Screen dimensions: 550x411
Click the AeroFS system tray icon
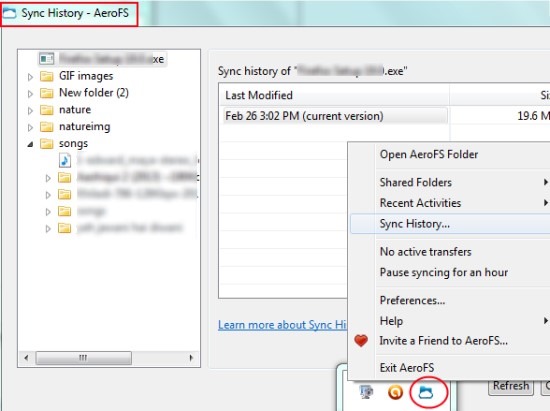pyautogui.click(x=426, y=392)
